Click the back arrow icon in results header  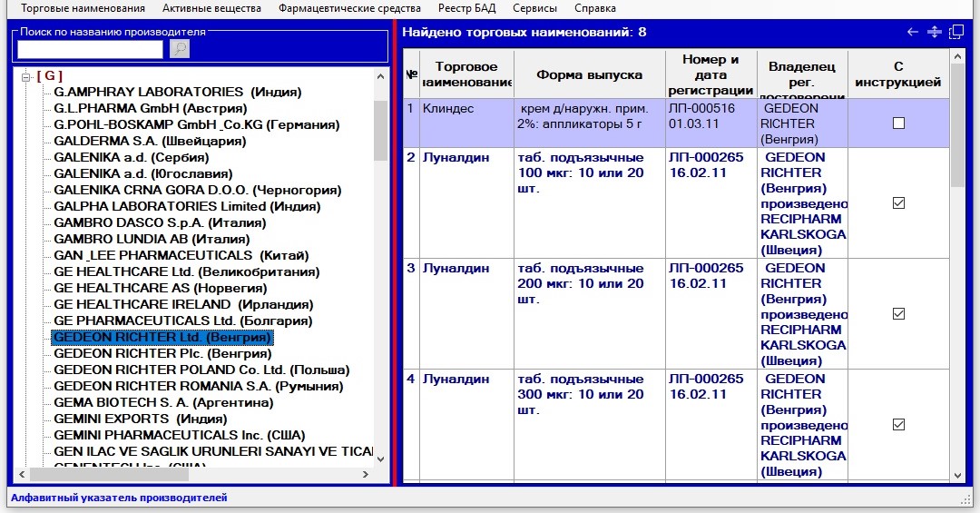tap(913, 33)
